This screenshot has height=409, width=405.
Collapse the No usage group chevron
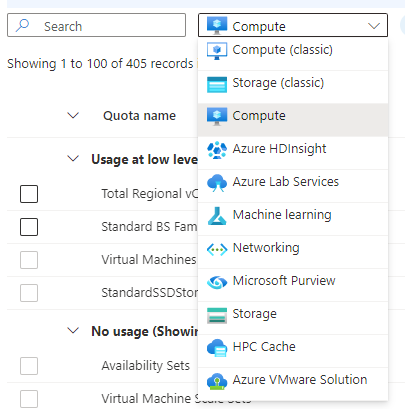click(x=73, y=331)
